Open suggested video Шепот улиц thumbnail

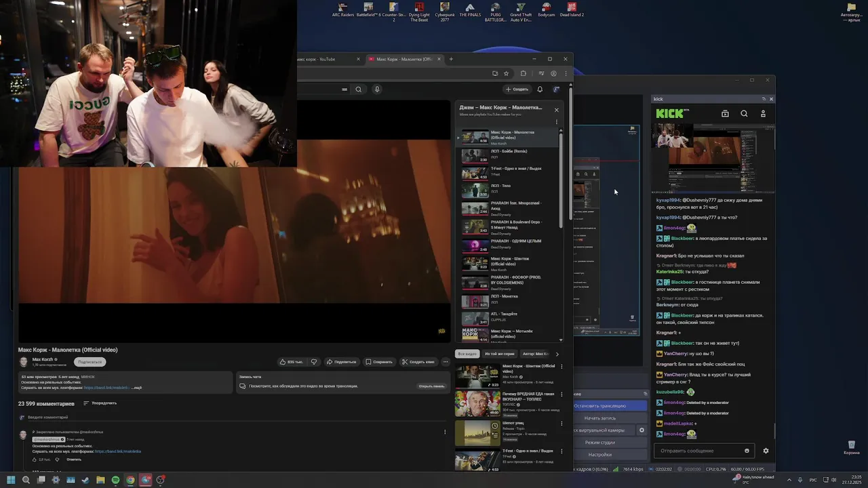[477, 432]
